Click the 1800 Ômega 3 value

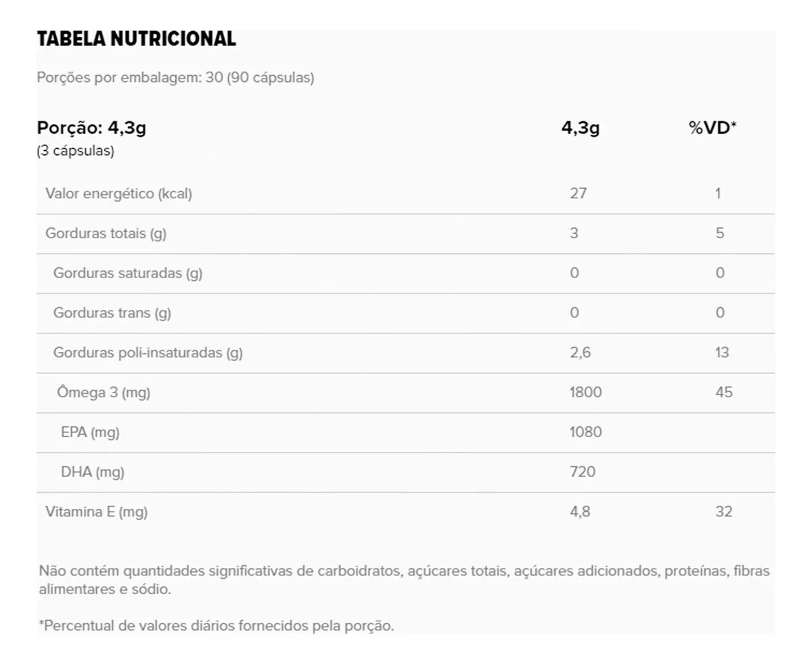tap(585, 393)
